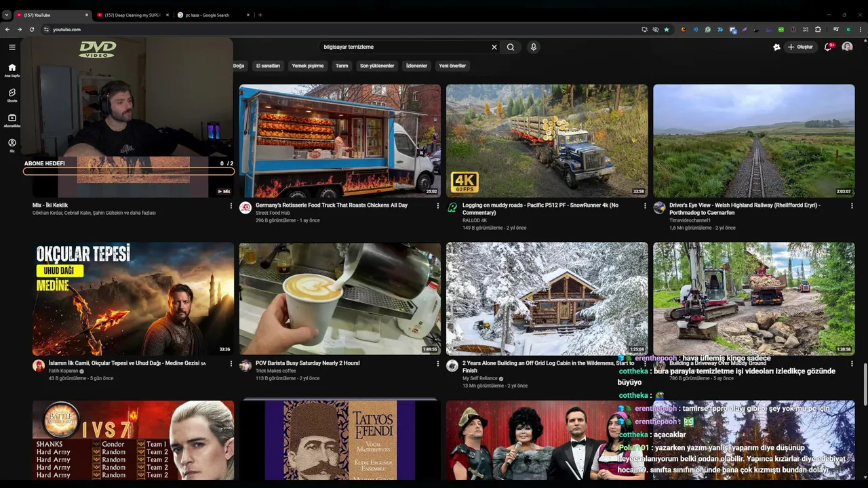
Task: Open Street Food Hub channel link
Action: (273, 213)
